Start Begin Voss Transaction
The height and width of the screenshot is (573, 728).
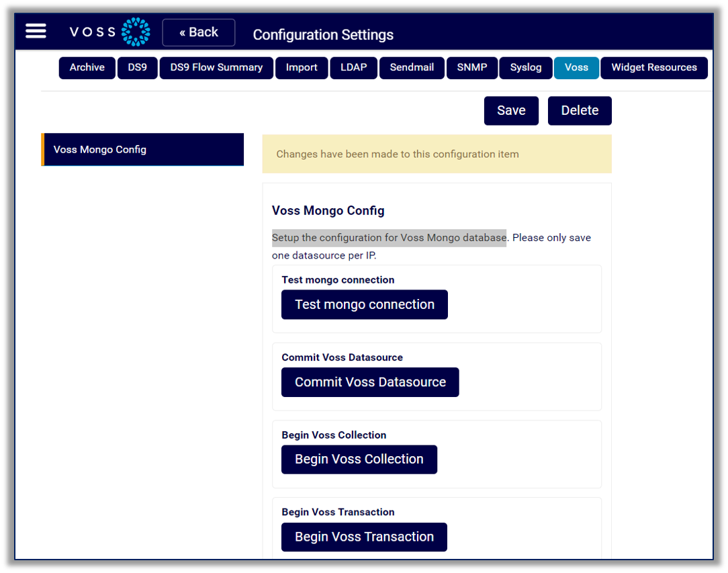point(363,537)
